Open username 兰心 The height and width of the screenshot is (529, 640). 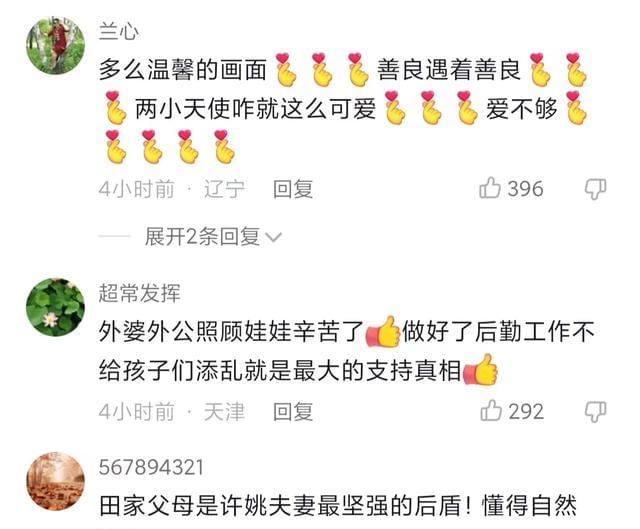pos(118,31)
